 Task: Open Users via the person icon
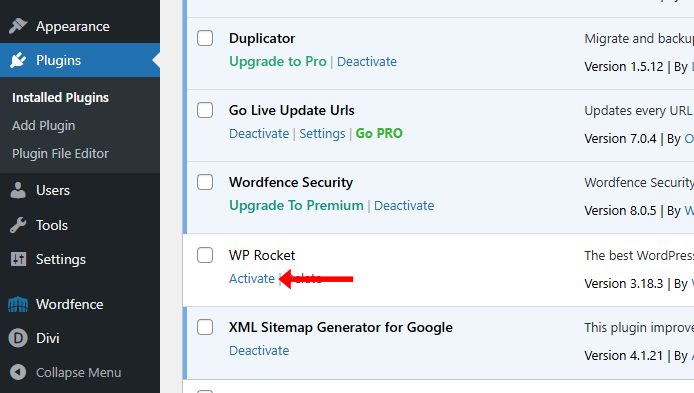[x=18, y=190]
